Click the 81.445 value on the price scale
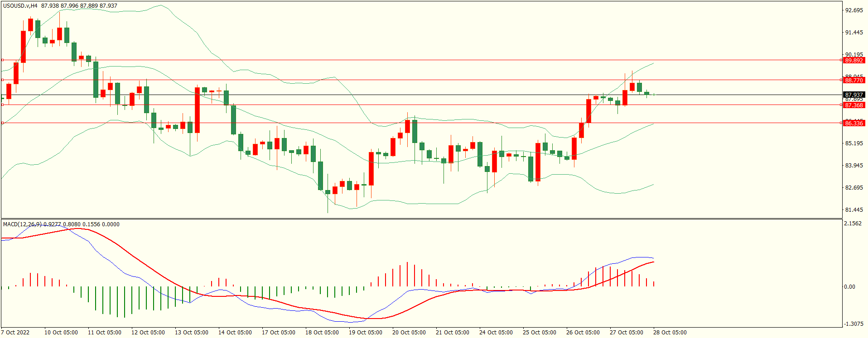 coord(854,210)
